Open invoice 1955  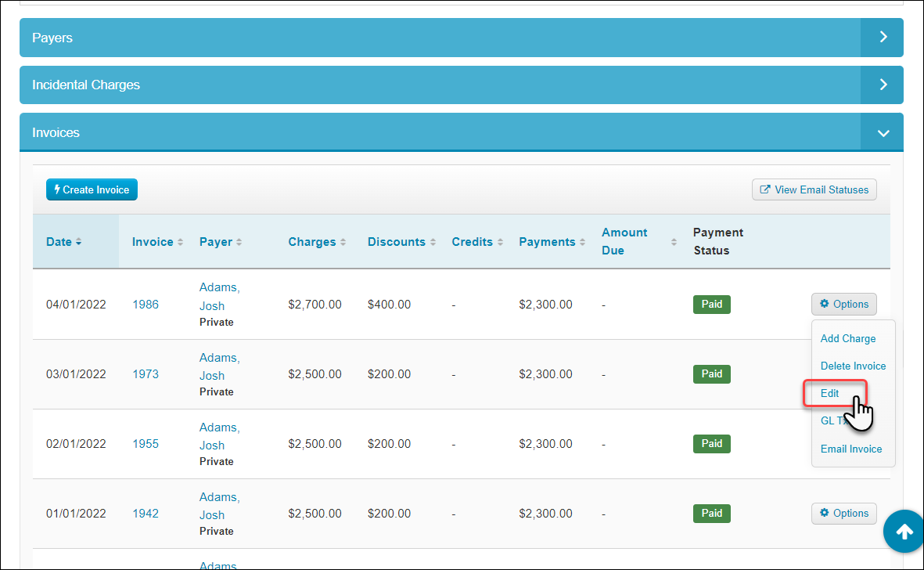[146, 444]
